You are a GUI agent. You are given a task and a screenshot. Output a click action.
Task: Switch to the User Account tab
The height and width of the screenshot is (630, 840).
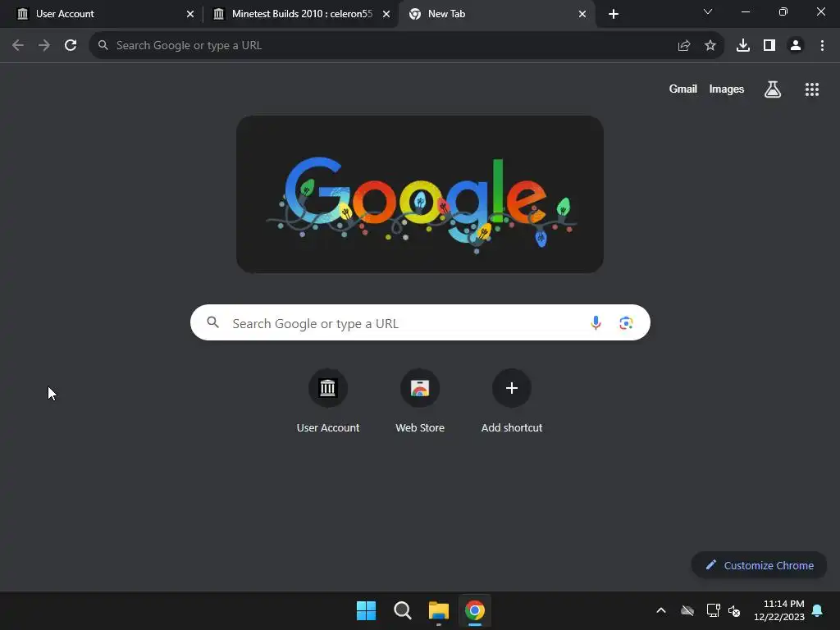(x=102, y=14)
